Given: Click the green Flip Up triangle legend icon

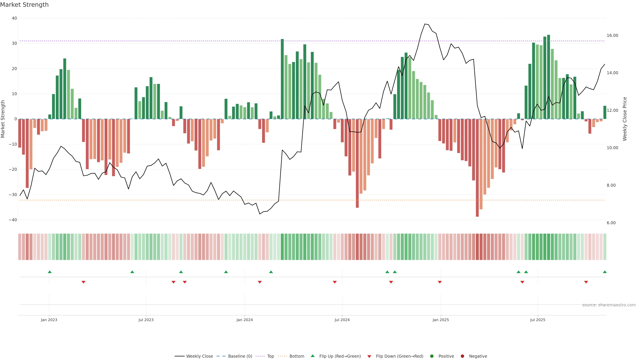Looking at the screenshot, I should 312,356.
